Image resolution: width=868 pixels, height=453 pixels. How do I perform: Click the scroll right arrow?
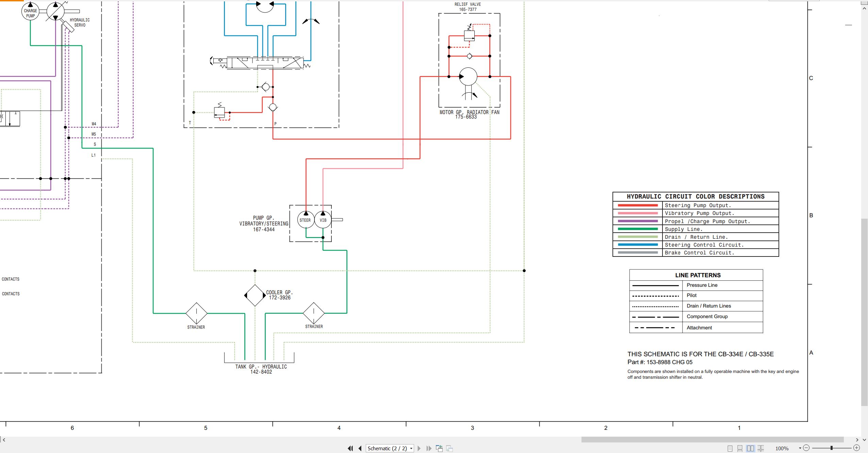pyautogui.click(x=857, y=440)
